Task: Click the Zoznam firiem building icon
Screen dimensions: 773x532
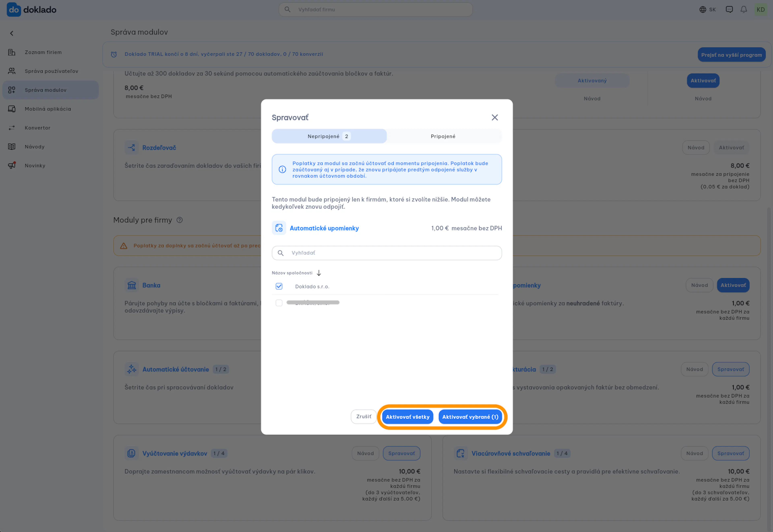Action: point(12,52)
